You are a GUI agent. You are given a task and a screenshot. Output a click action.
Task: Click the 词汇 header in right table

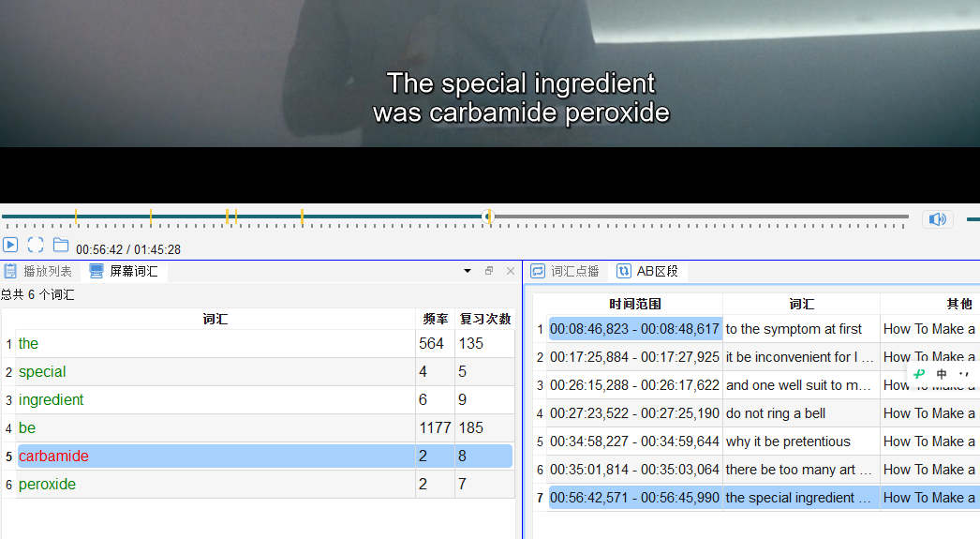click(x=801, y=304)
